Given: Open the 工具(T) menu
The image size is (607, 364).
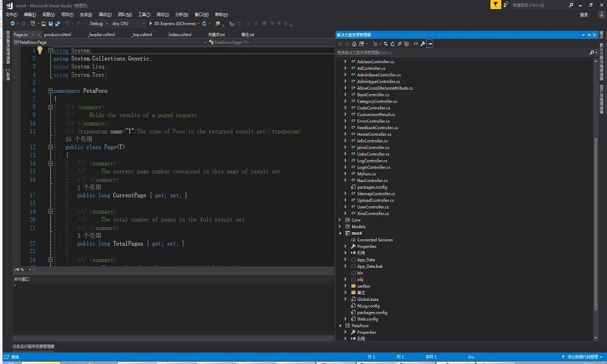Looking at the screenshot, I should (144, 15).
